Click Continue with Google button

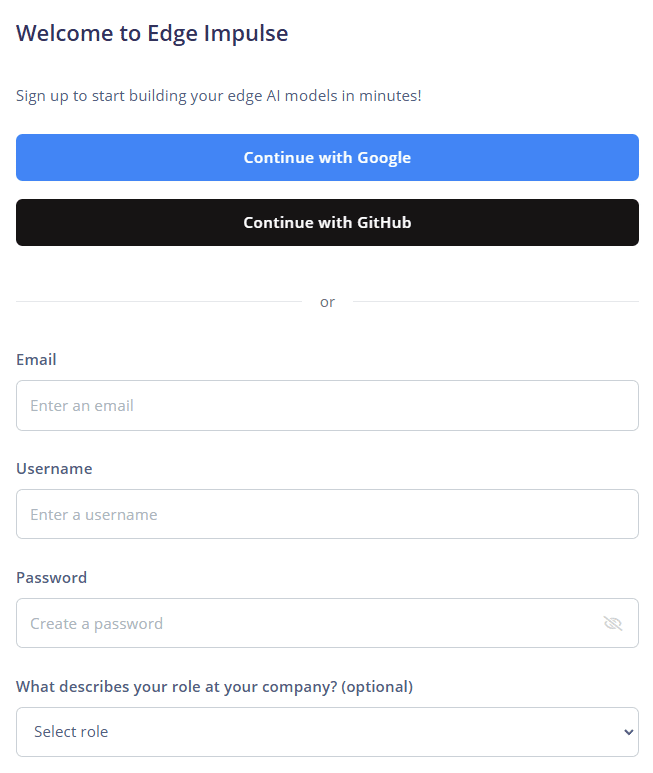[x=327, y=158]
